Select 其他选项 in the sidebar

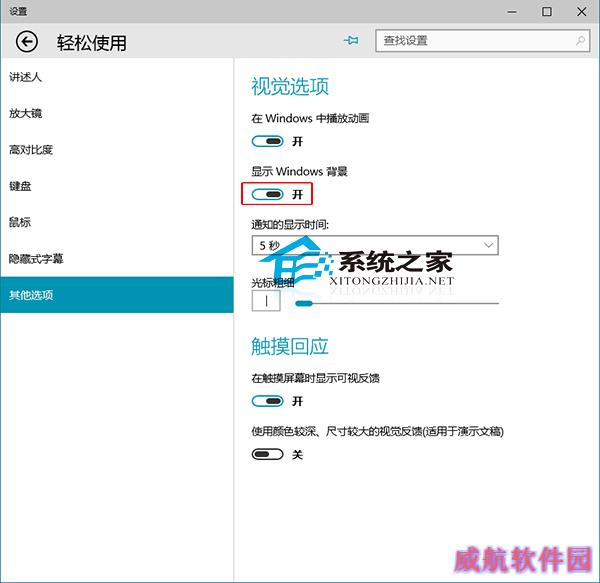pyautogui.click(x=117, y=295)
